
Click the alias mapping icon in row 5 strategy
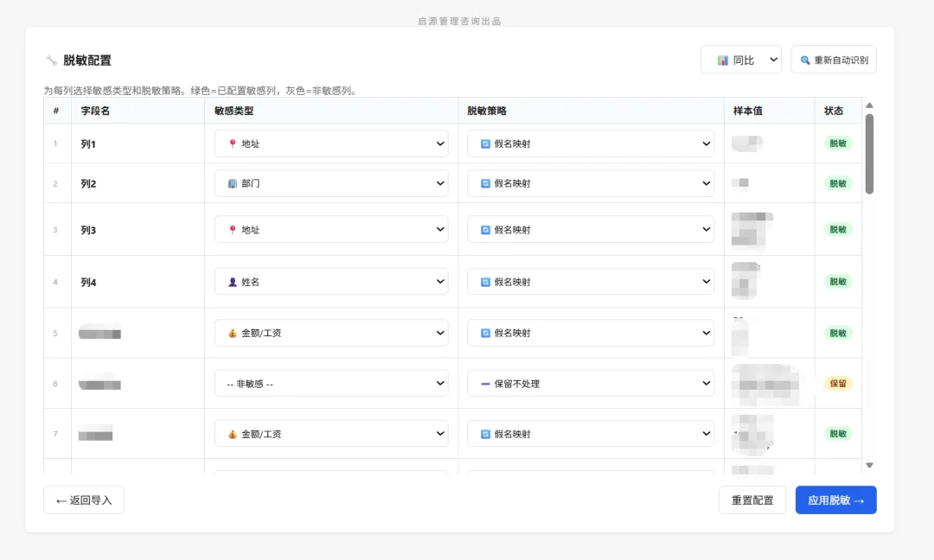(x=485, y=334)
